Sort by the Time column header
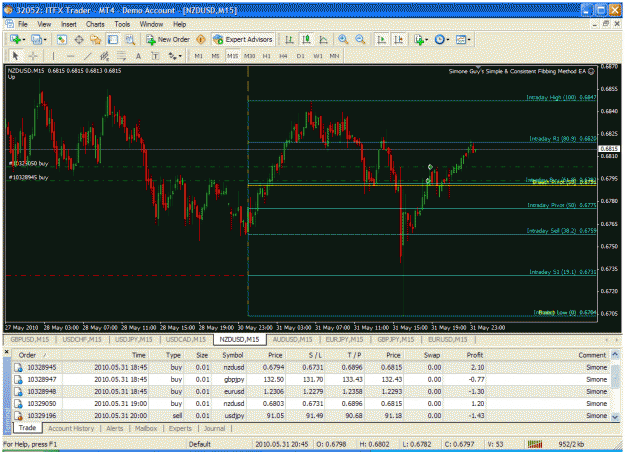Image resolution: width=625 pixels, height=452 pixels. pos(138,355)
